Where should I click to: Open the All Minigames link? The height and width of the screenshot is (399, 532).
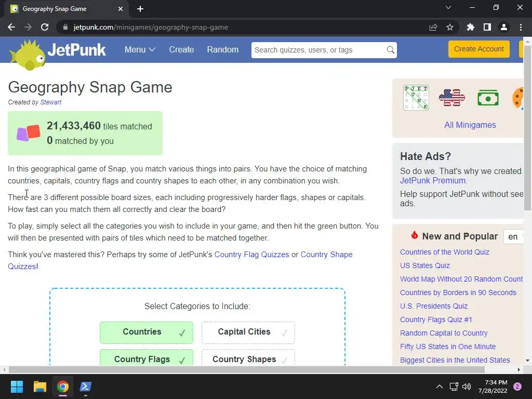470,125
